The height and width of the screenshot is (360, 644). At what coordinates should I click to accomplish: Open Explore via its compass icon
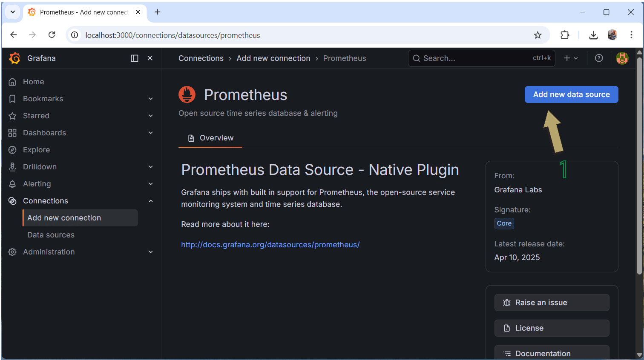click(12, 149)
